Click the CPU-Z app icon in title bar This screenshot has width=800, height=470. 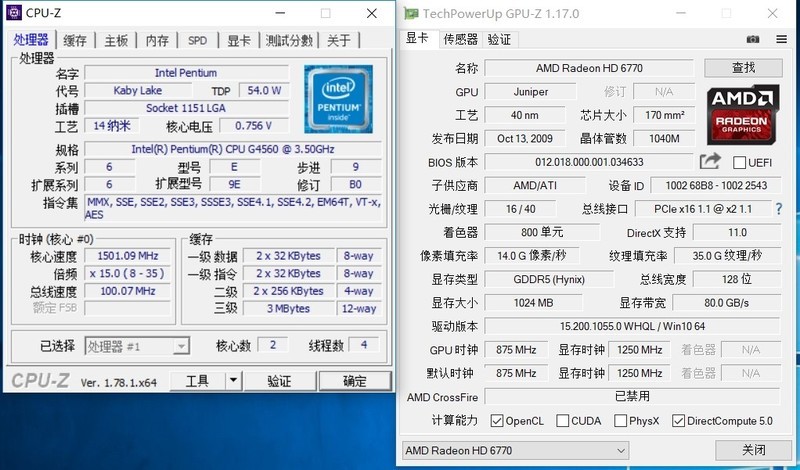tap(13, 13)
